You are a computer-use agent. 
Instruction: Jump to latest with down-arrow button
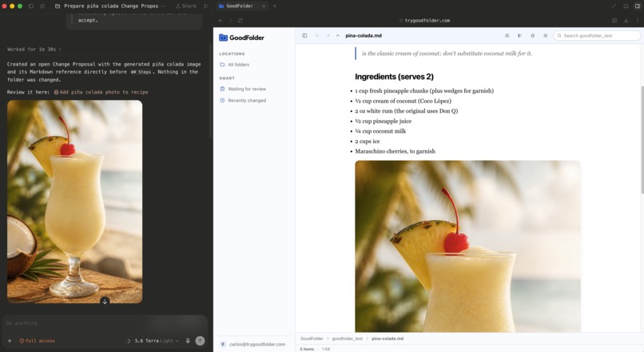105,302
